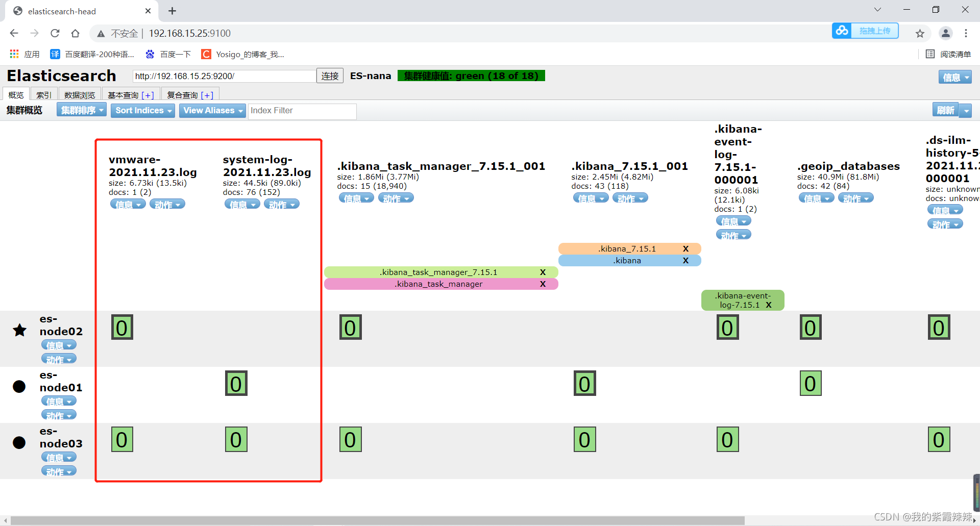Open Actions dropdown for .kibana-event-log index
The width and height of the screenshot is (980, 526).
[733, 235]
